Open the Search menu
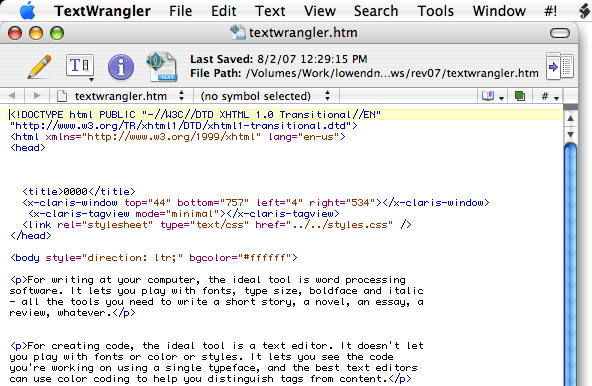592x386 pixels. 376,11
